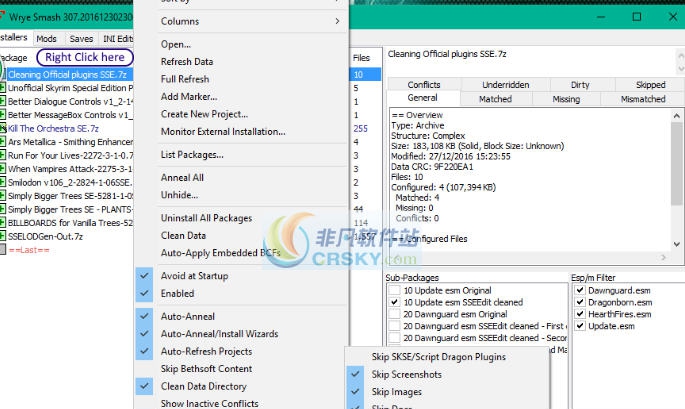685x409 pixels.
Task: Uncheck Update.esm in Esp/m Filter
Action: pos(580,326)
